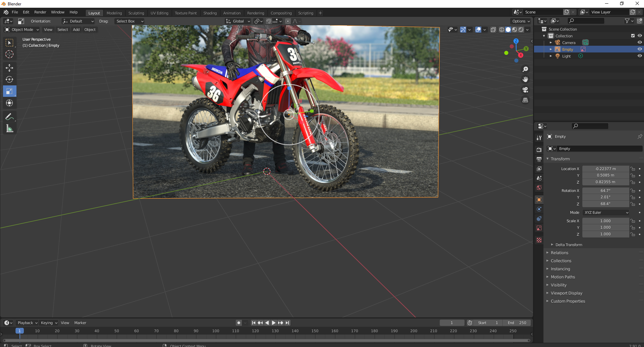Open the Object Data image tab
The width and height of the screenshot is (644, 347).
(539, 228)
